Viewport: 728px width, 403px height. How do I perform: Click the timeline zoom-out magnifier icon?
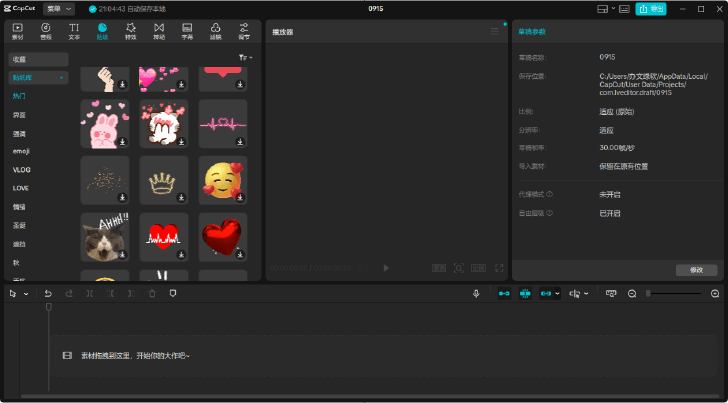pyautogui.click(x=632, y=293)
